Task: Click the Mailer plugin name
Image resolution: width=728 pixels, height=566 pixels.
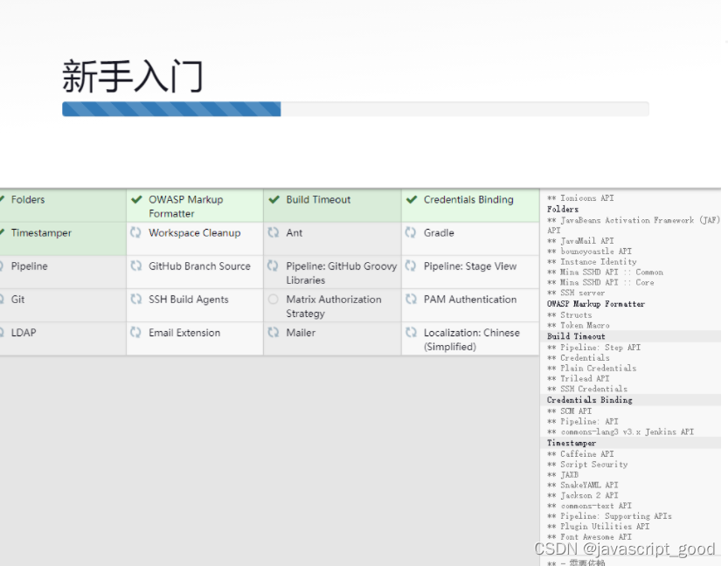Action: tap(301, 333)
